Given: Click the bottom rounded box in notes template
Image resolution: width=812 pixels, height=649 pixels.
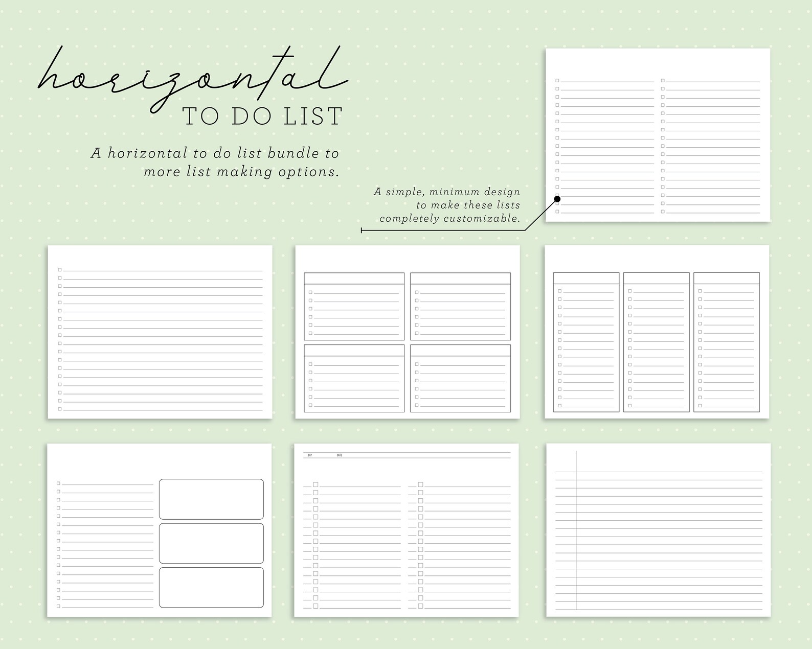Looking at the screenshot, I should [211, 588].
